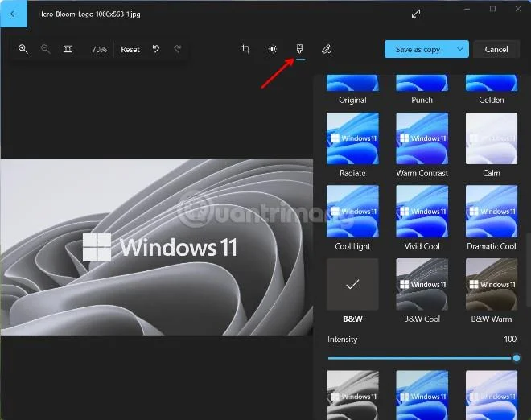Click the 70% zoom level value
Image resolution: width=531 pixels, height=420 pixels.
[x=100, y=49]
